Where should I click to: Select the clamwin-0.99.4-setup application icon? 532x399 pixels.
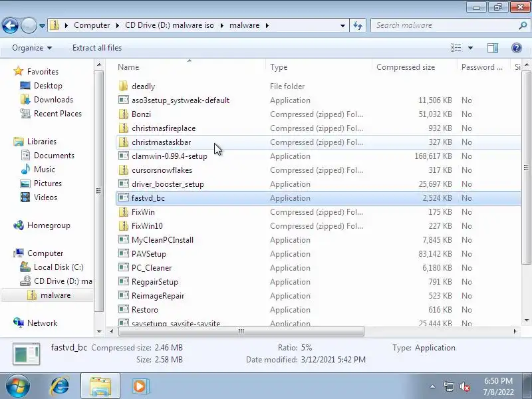124,156
